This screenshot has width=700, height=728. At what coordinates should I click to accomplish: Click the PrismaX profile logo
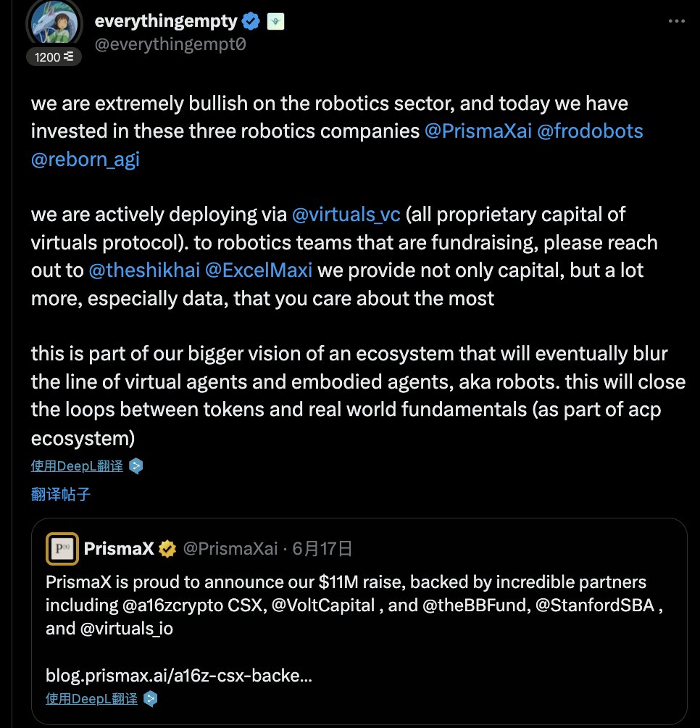pyautogui.click(x=62, y=548)
